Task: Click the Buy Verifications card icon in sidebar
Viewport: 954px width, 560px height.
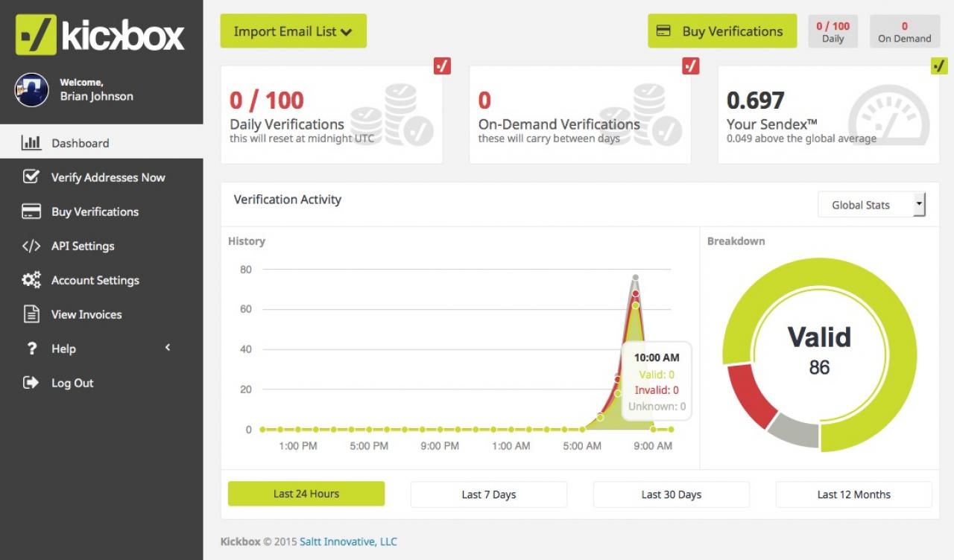Action: pyautogui.click(x=31, y=211)
